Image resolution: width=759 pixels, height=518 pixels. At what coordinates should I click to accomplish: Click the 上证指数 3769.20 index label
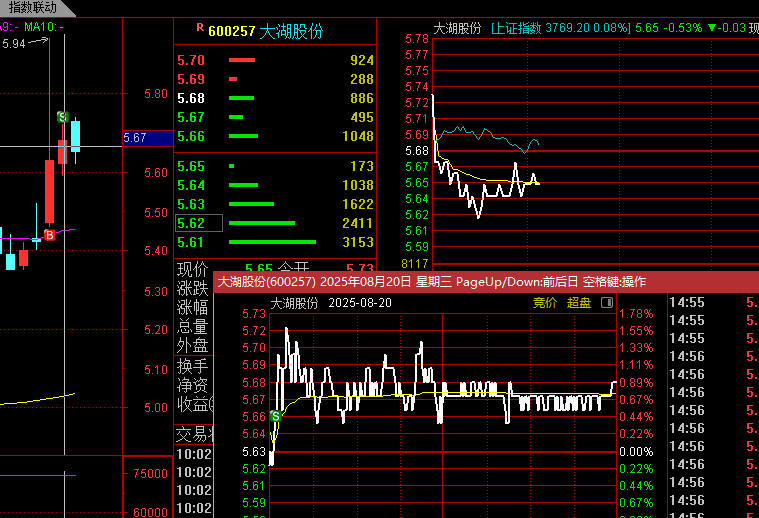561,28
